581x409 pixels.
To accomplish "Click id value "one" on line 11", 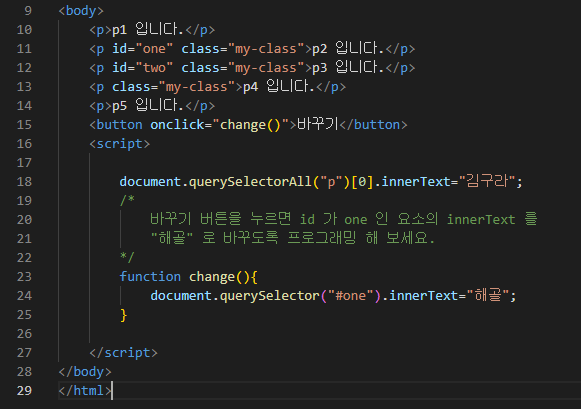I will coord(154,49).
